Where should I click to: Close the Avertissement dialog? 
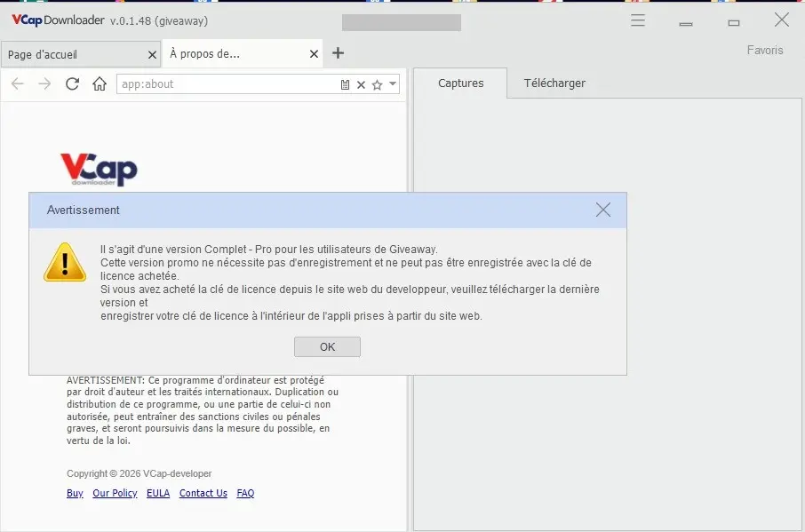[603, 210]
